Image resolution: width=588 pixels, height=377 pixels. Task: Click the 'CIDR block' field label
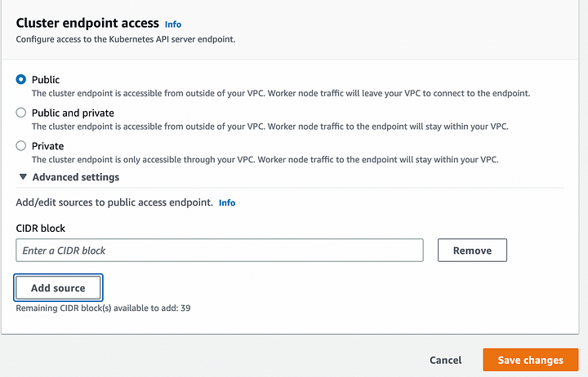41,228
